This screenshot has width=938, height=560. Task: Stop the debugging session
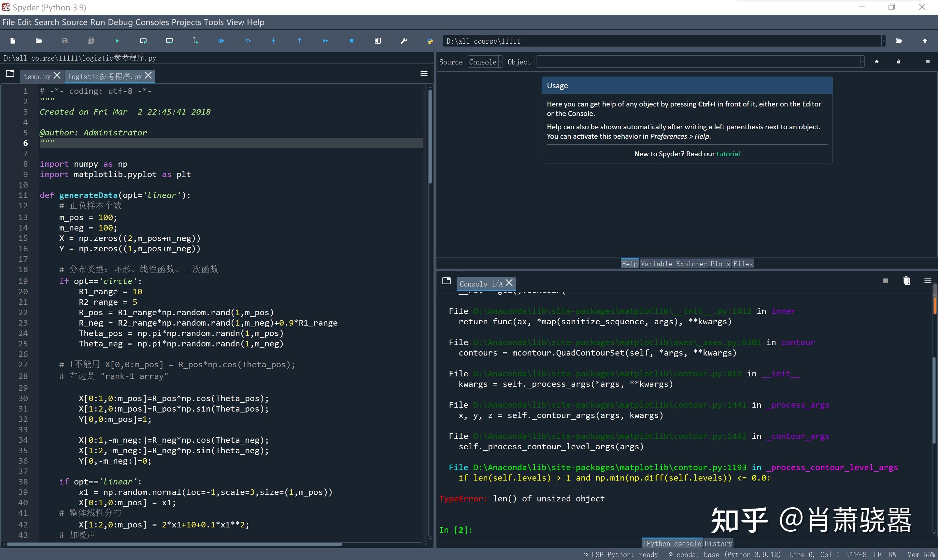click(x=351, y=41)
